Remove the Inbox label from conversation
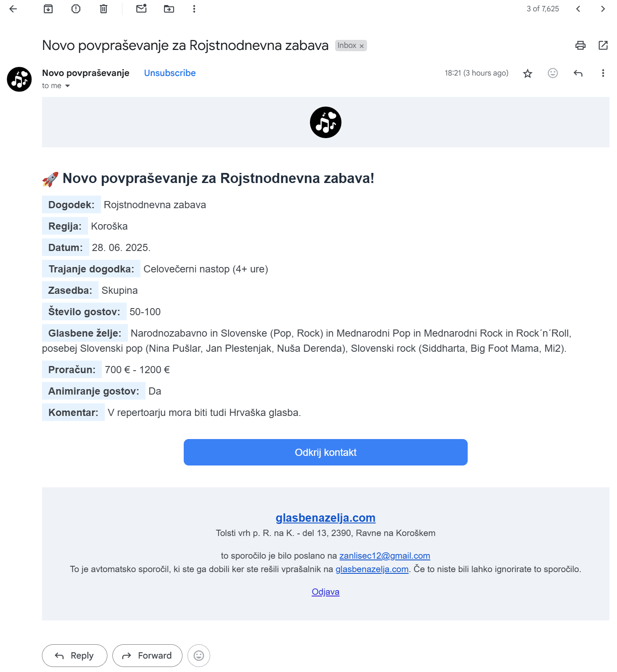Image resolution: width=617 pixels, height=672 pixels. point(362,46)
